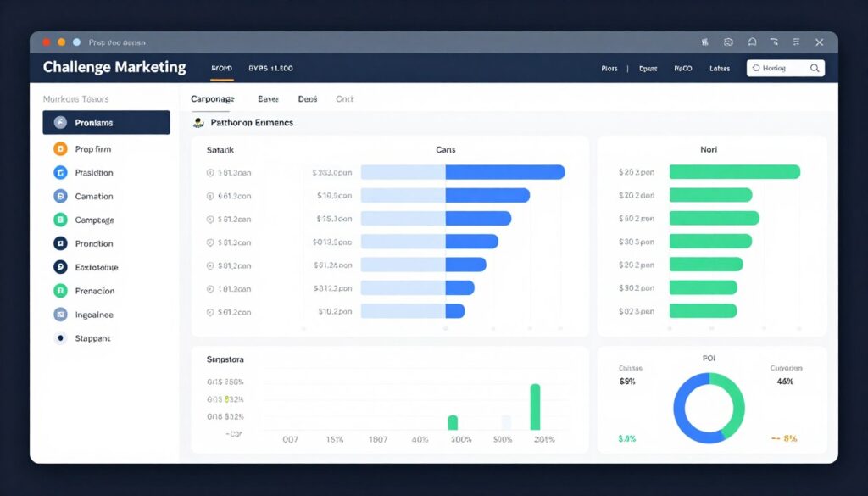Viewport: 868px width, 496px height.
Task: Click into the Hortiog search field
Action: pos(785,68)
